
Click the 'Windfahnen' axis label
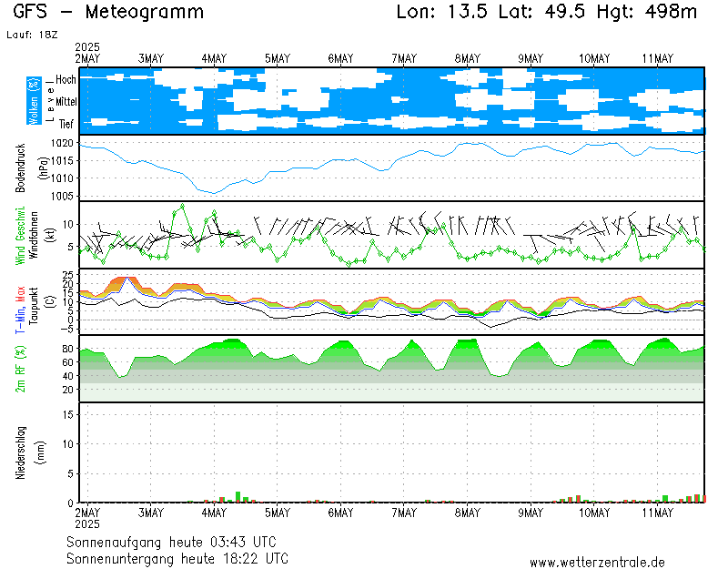[34, 235]
